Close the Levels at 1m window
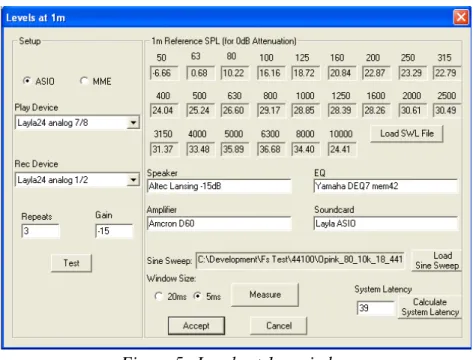The height and width of the screenshot is (360, 473). coord(461,17)
